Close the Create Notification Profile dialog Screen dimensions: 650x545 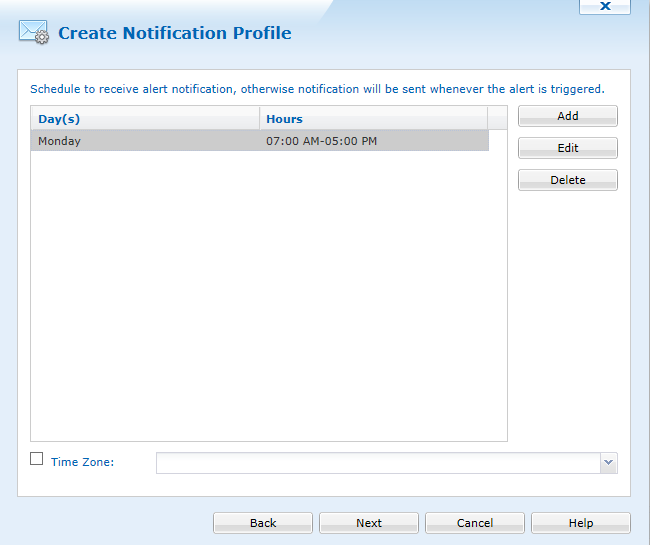click(605, 7)
